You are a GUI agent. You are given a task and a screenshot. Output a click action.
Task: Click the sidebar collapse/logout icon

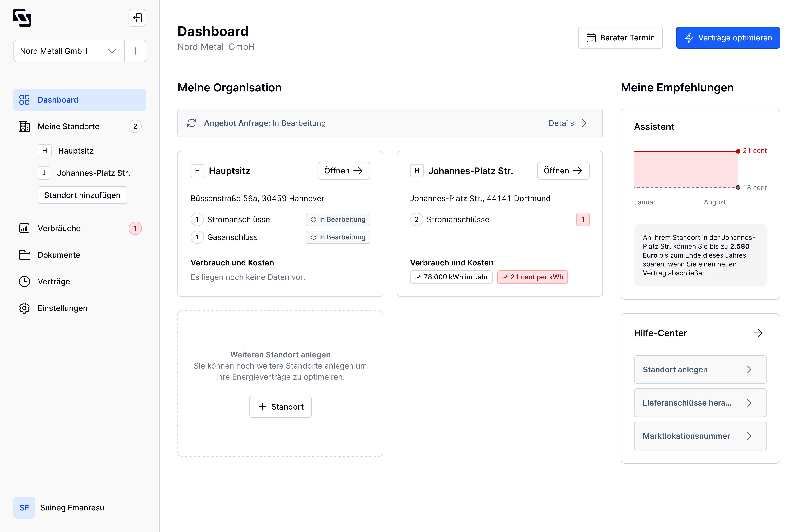point(137,18)
